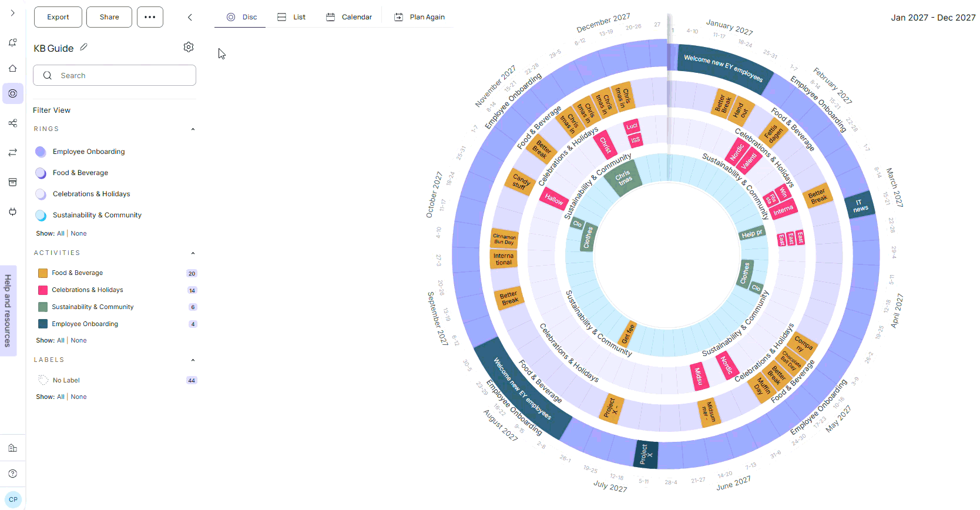Select the Cinnamon Bun Day activity on wheel
980x510 pixels.
pos(504,239)
